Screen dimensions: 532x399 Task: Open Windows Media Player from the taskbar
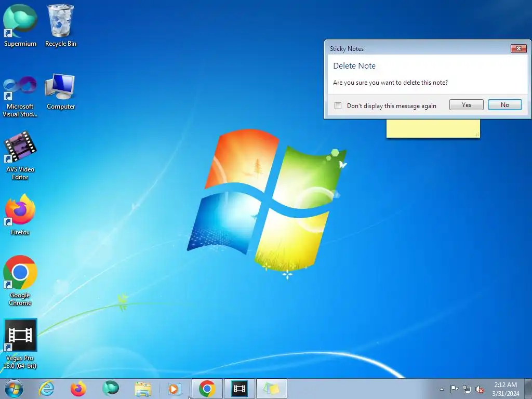click(175, 389)
